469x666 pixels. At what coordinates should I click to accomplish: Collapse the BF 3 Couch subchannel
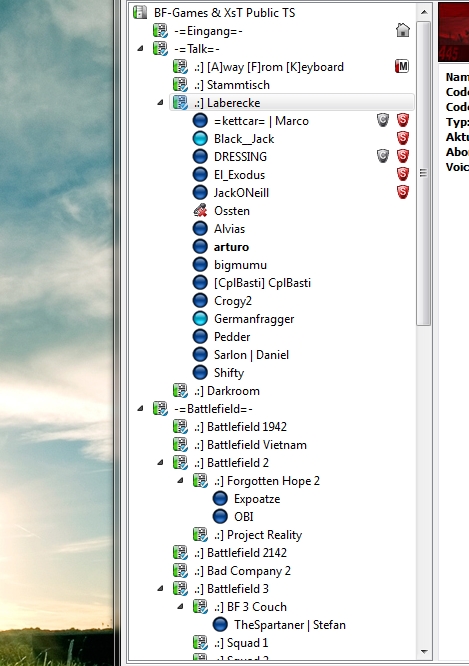point(180,607)
